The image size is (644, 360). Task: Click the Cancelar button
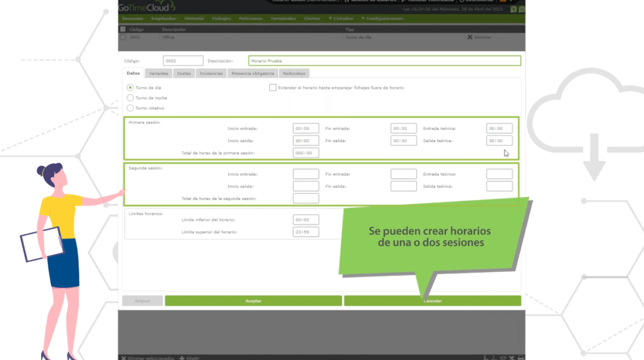click(x=432, y=300)
